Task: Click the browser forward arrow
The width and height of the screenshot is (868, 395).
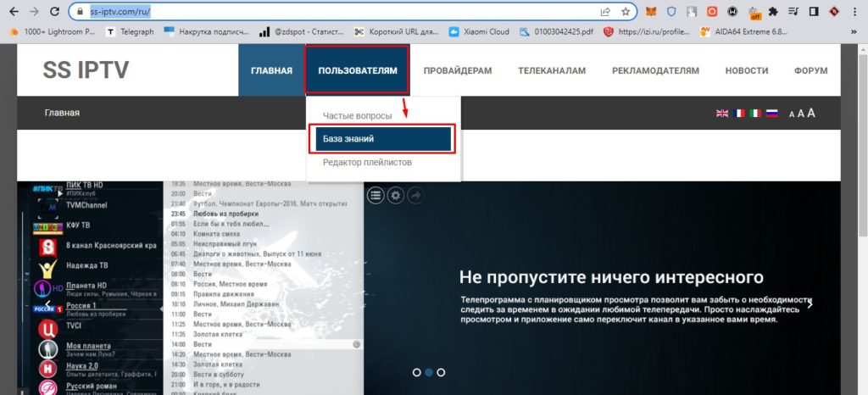Action: click(x=34, y=11)
